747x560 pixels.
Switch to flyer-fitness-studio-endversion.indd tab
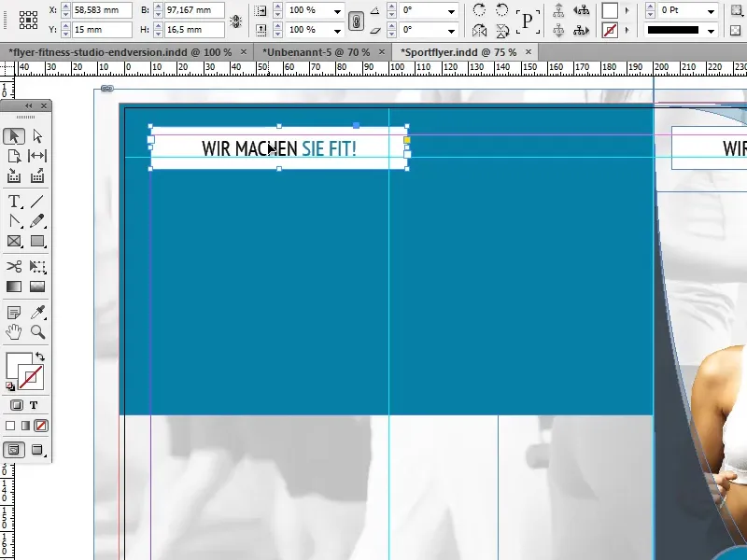point(120,52)
